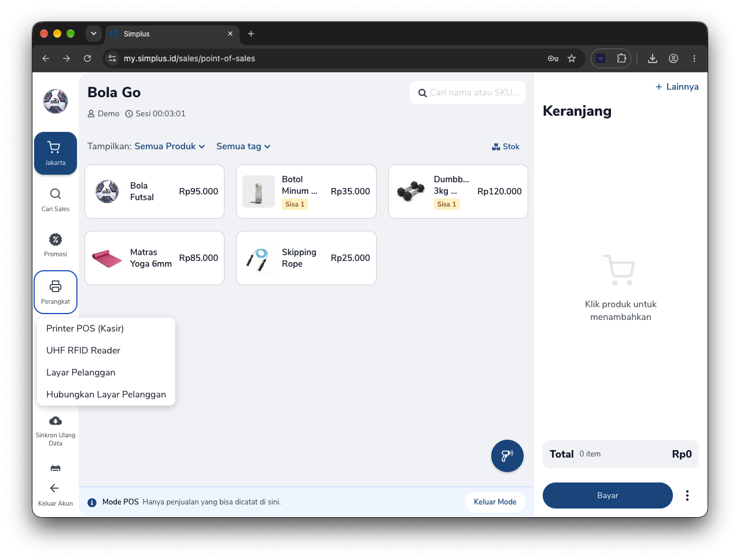The image size is (740, 560).
Task: Open the browser Extensions puzzle icon
Action: [x=621, y=58]
